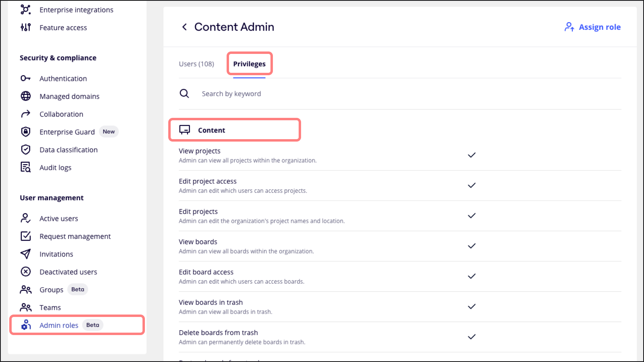Screen dimensions: 644x362
Task: Toggle the Delete boards from trash privilege
Action: point(471,337)
